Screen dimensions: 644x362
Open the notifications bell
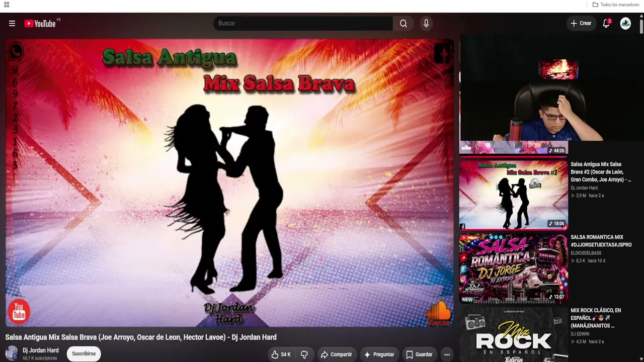coord(606,23)
